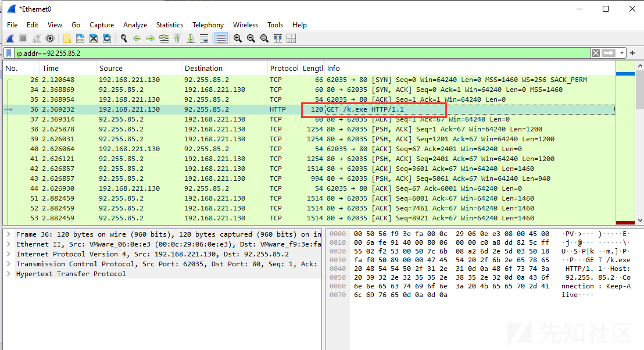Select packet 53 row with Seq=8921
Image resolution: width=644 pixels, height=350 pixels.
click(309, 218)
